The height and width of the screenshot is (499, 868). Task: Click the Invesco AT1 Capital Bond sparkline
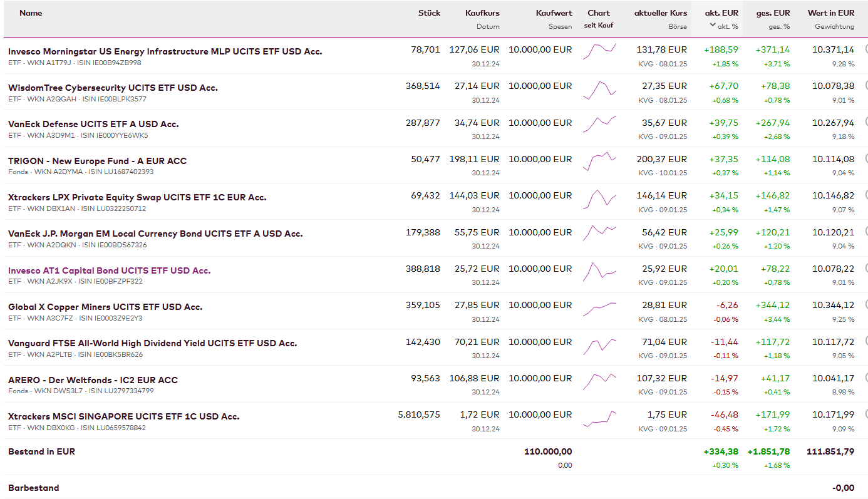(x=599, y=271)
